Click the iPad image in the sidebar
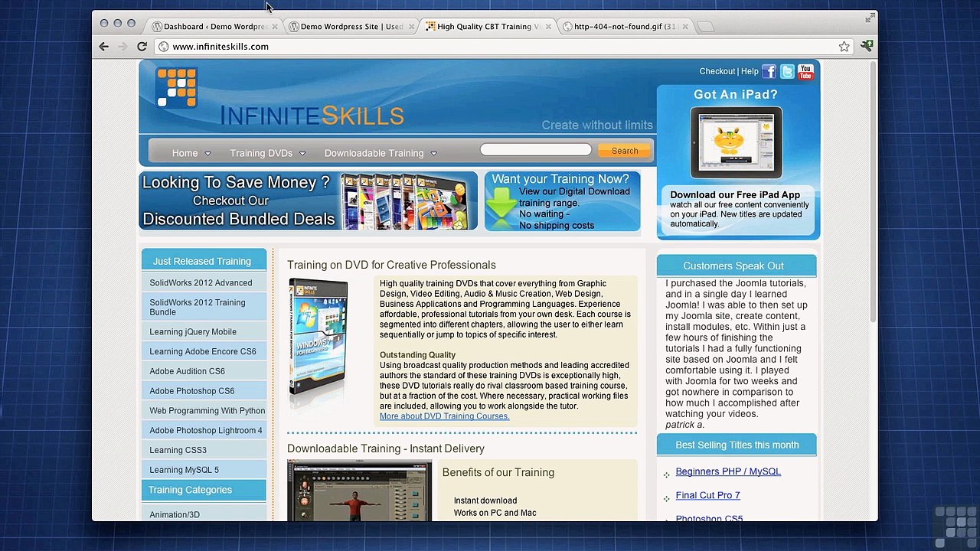Screen dimensions: 980x551 click(x=736, y=143)
